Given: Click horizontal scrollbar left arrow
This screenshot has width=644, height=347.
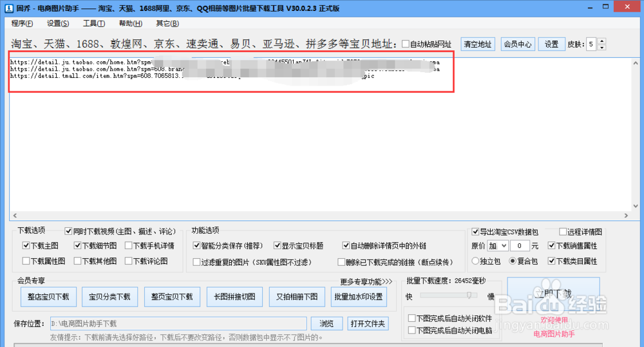Looking at the screenshot, I should 15,216.
